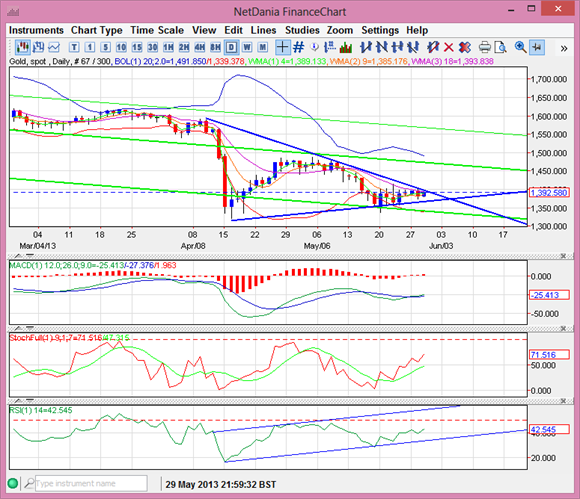580x499 pixels.
Task: Open the Time Scale menu
Action: coord(157,30)
